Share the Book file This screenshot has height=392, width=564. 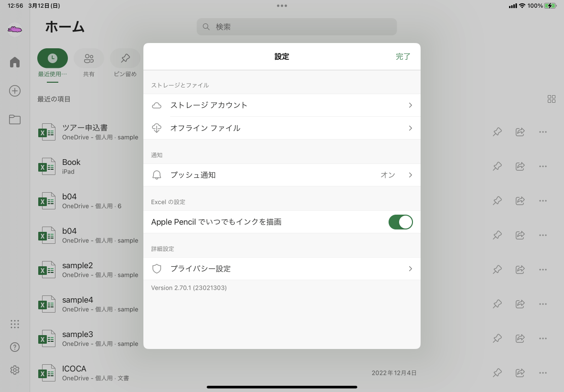pyautogui.click(x=520, y=166)
